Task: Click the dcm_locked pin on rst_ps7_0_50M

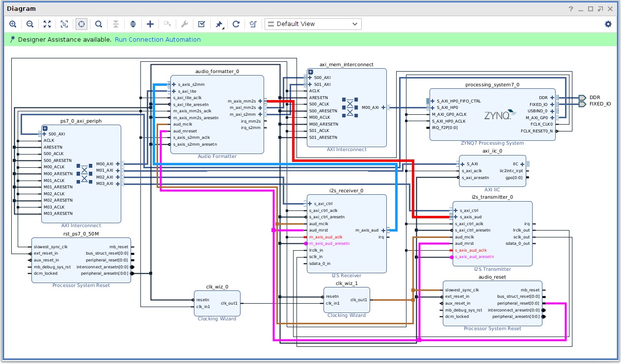Action: coord(46,273)
